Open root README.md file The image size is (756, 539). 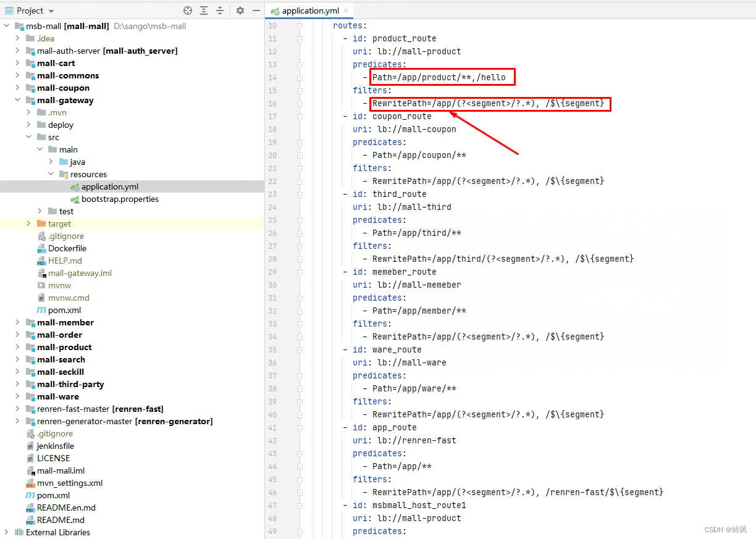click(x=61, y=520)
